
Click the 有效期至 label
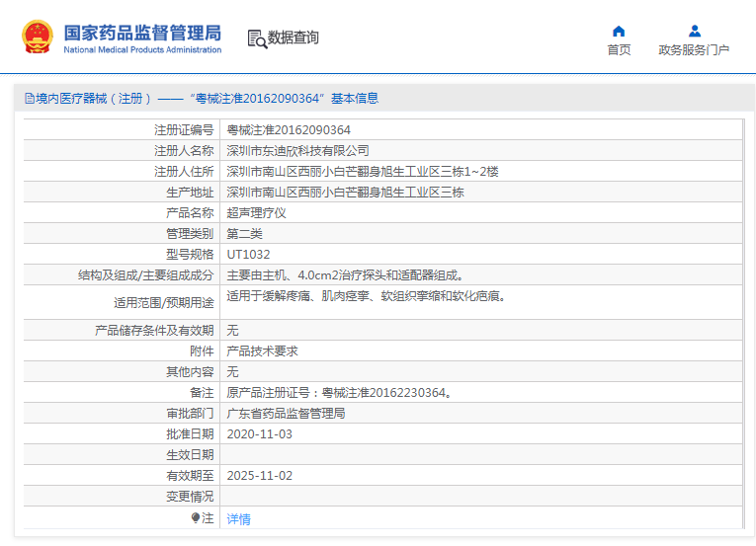[190, 476]
